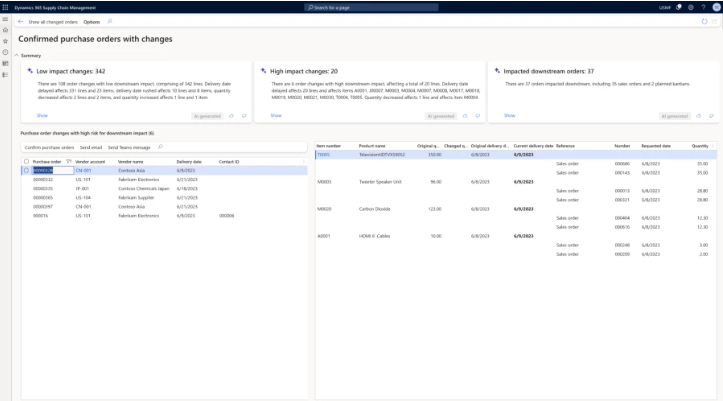Image resolution: width=723 pixels, height=401 pixels.
Task: Click the Home icon in left sidebar
Action: coord(6,31)
